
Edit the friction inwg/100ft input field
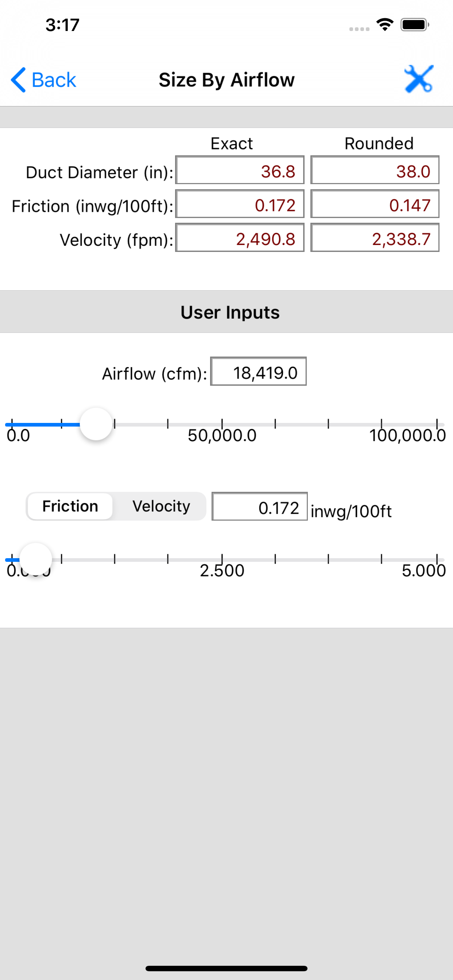[260, 506]
